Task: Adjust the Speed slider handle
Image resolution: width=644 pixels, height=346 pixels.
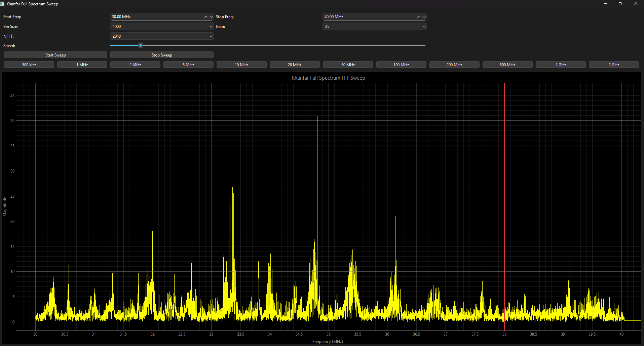Action: click(x=140, y=45)
